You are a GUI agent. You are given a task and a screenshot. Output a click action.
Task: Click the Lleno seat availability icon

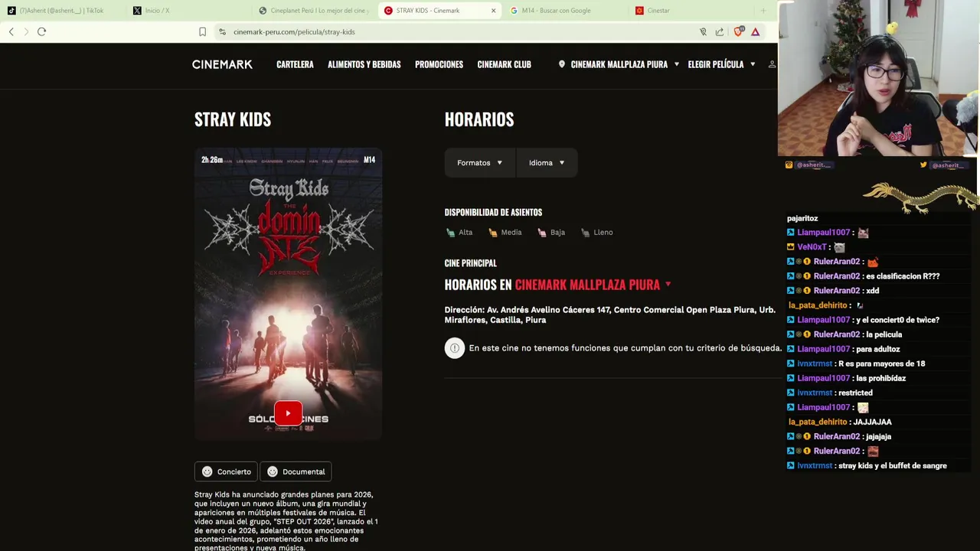[x=585, y=233]
